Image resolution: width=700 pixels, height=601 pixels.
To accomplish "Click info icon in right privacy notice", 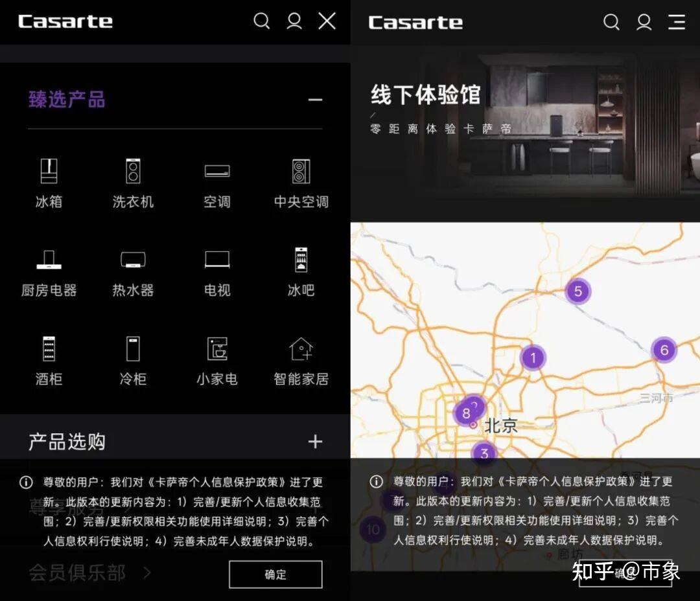I will 376,481.
